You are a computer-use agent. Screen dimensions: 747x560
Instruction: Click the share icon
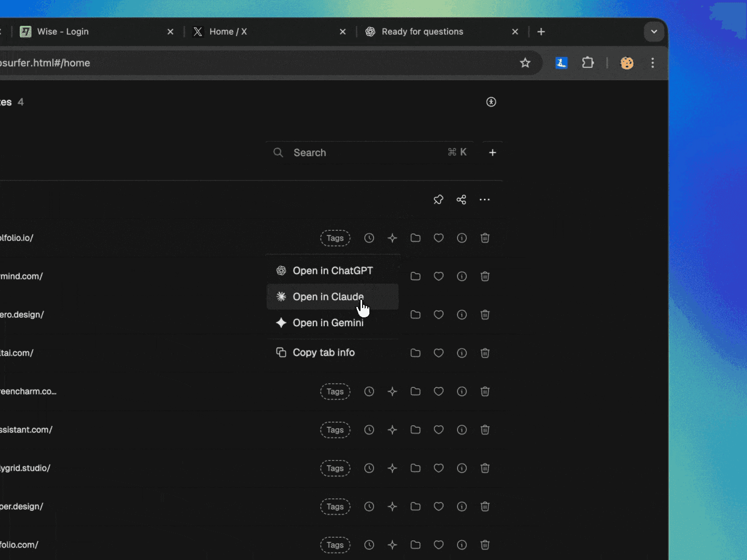click(461, 200)
